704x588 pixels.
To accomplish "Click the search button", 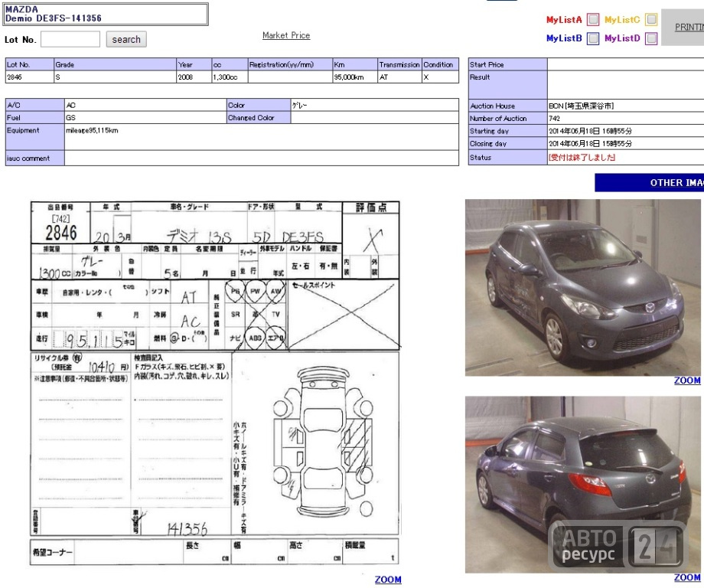I will 126,40.
